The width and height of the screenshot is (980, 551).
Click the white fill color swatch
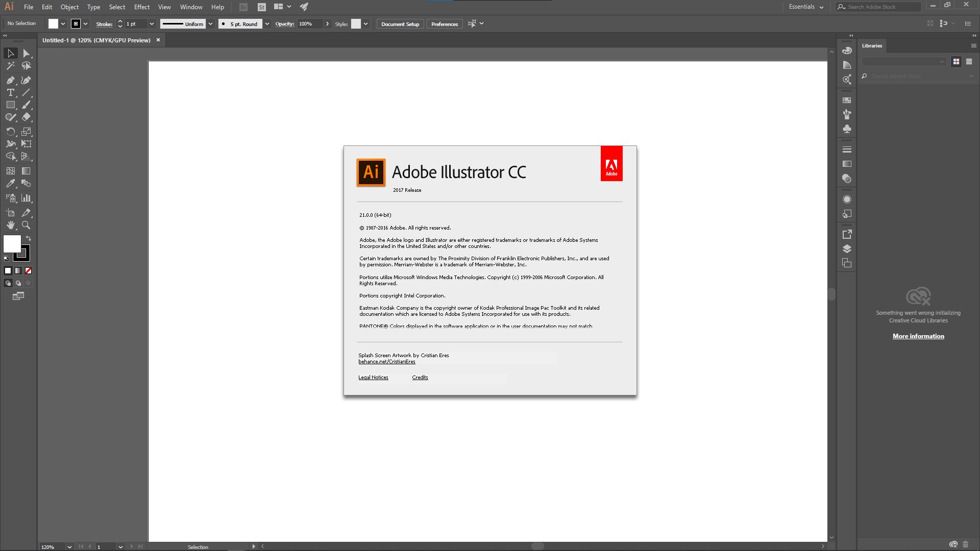[x=12, y=243]
